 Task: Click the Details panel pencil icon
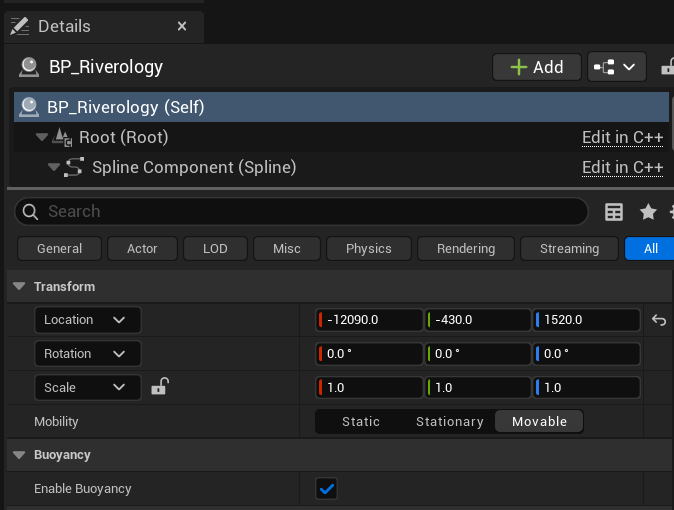pos(19,26)
